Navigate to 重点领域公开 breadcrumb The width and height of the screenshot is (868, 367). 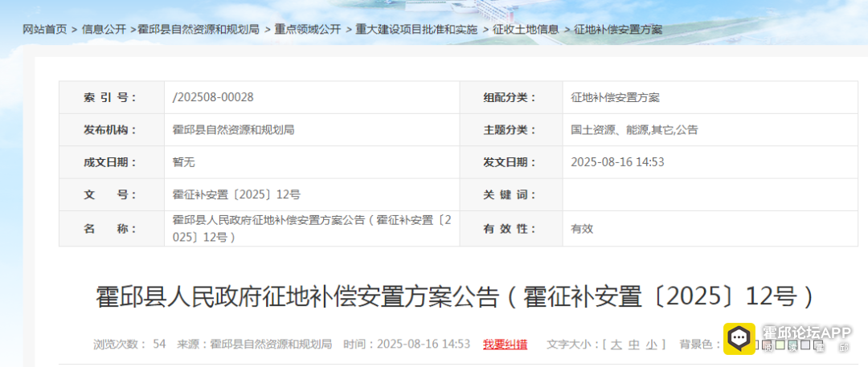click(x=308, y=29)
